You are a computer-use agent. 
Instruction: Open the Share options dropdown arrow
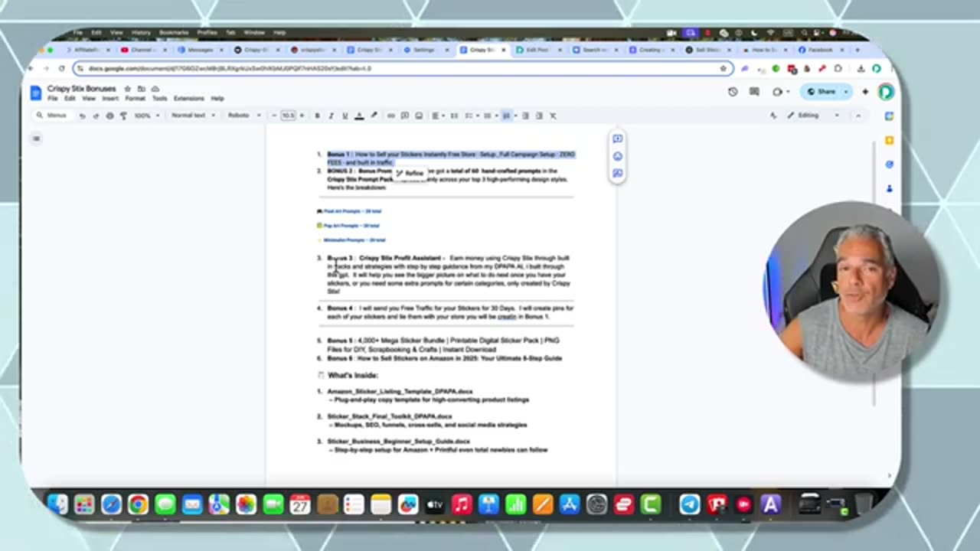click(846, 92)
